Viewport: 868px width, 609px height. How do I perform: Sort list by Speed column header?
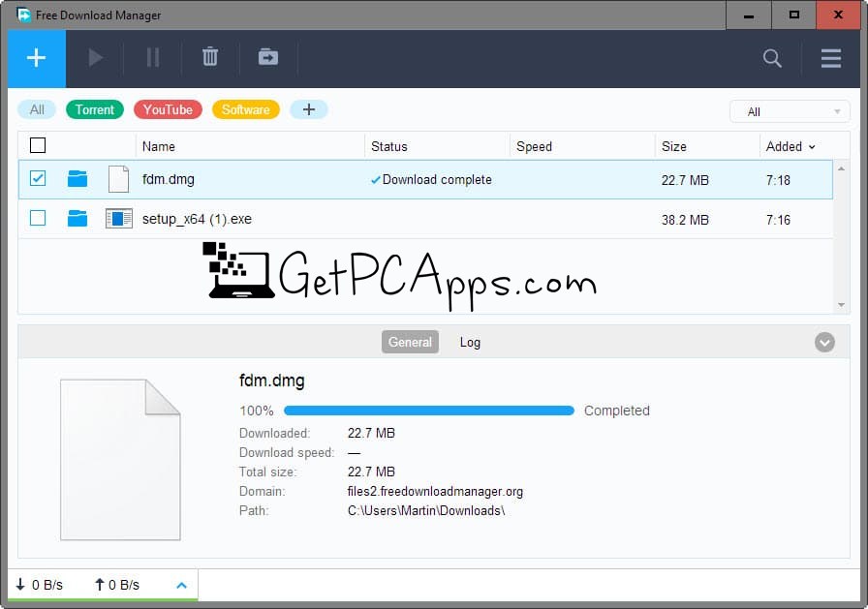534,146
